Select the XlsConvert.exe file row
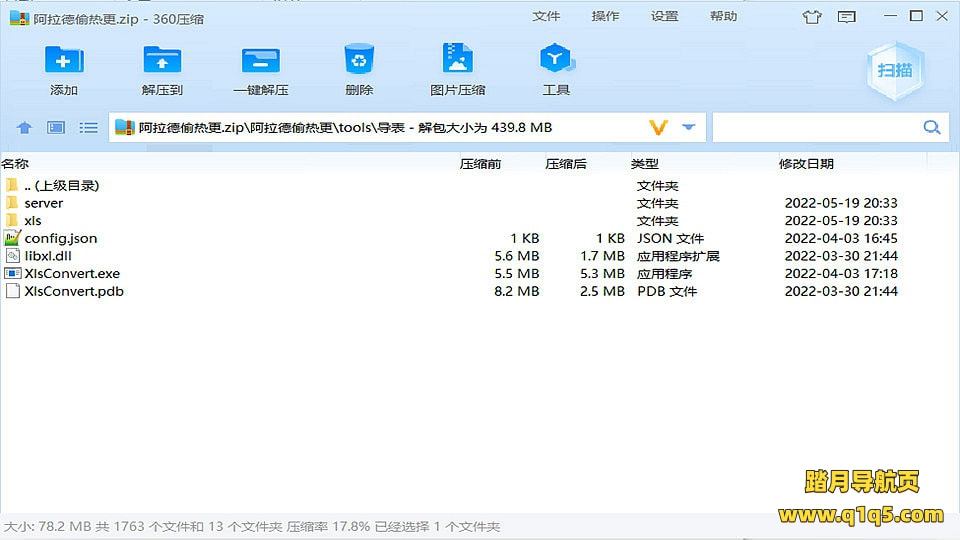The image size is (960, 540). coord(72,273)
